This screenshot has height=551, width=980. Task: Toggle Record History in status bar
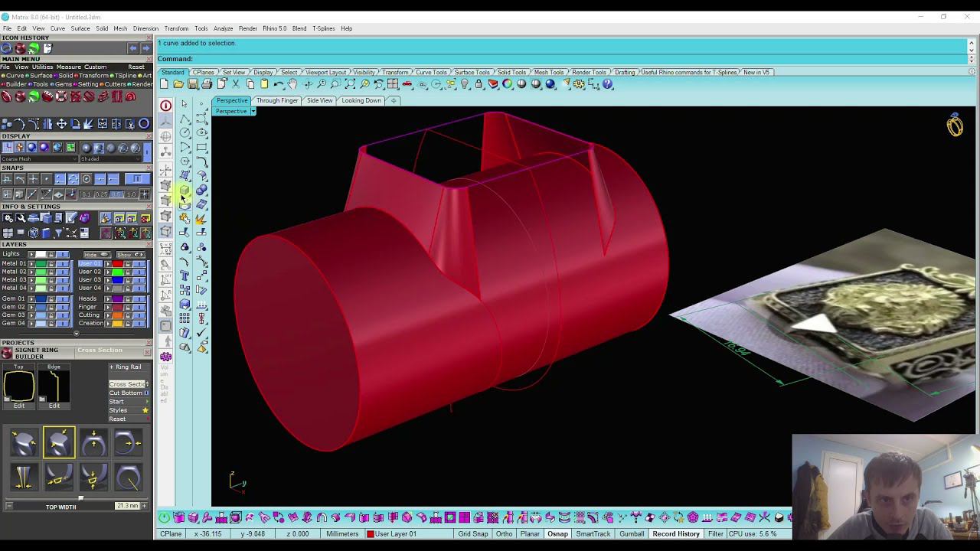(676, 534)
